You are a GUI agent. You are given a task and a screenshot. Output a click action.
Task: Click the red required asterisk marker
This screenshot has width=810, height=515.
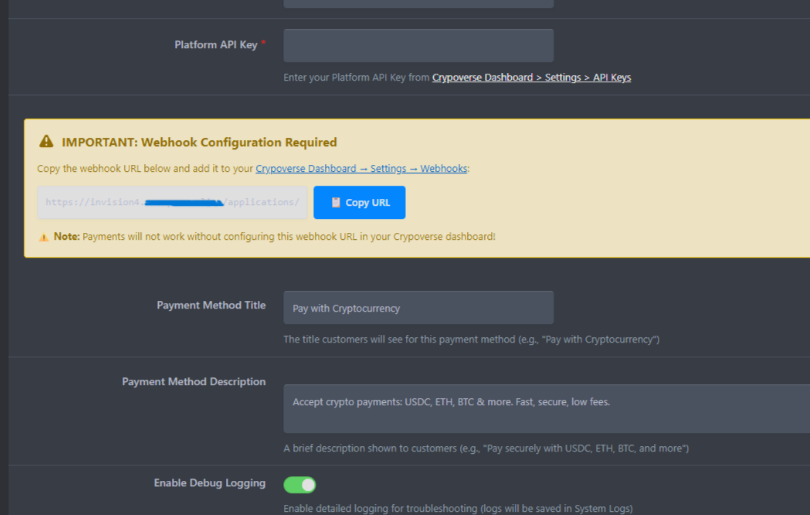264,44
